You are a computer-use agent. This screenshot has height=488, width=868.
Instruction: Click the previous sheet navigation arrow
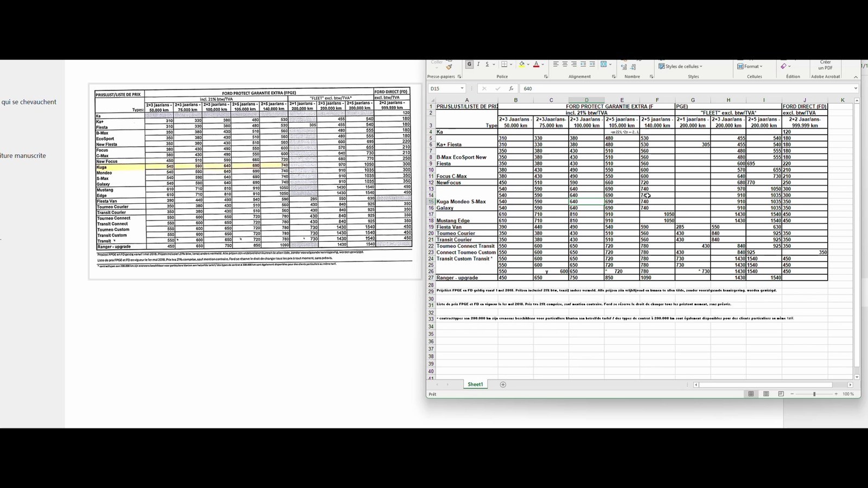(437, 384)
